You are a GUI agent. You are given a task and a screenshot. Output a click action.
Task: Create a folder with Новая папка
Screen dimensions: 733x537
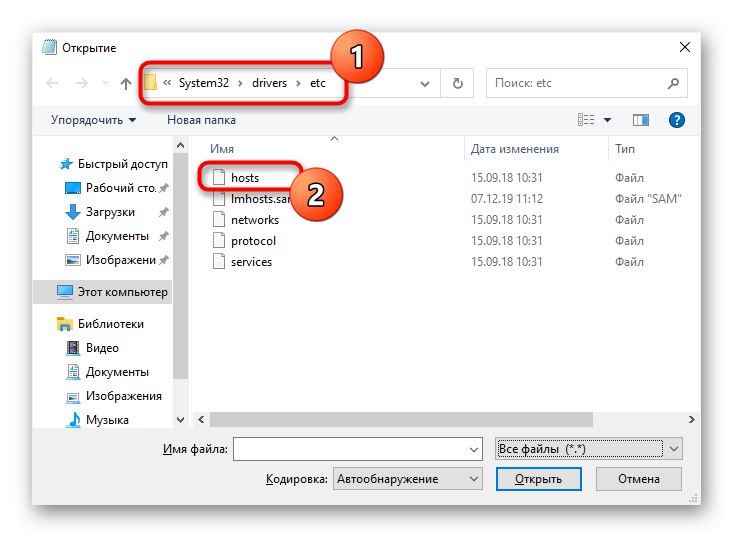201,120
